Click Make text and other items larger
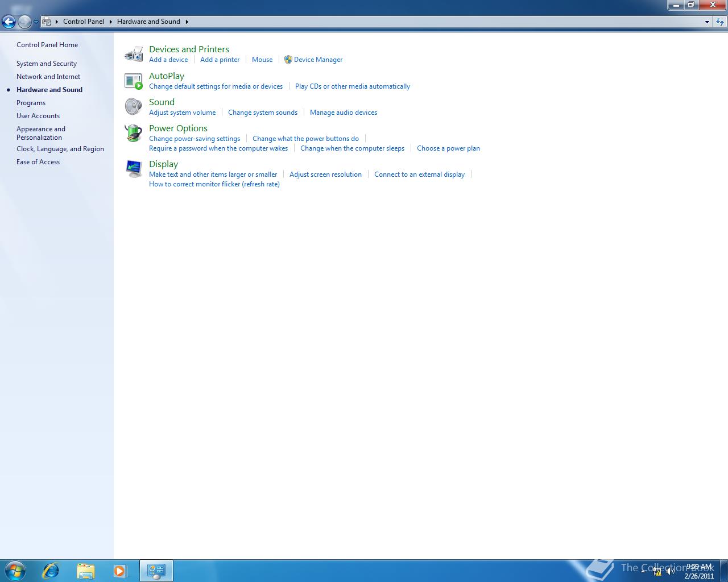The height and width of the screenshot is (582, 728). pyautogui.click(x=213, y=174)
